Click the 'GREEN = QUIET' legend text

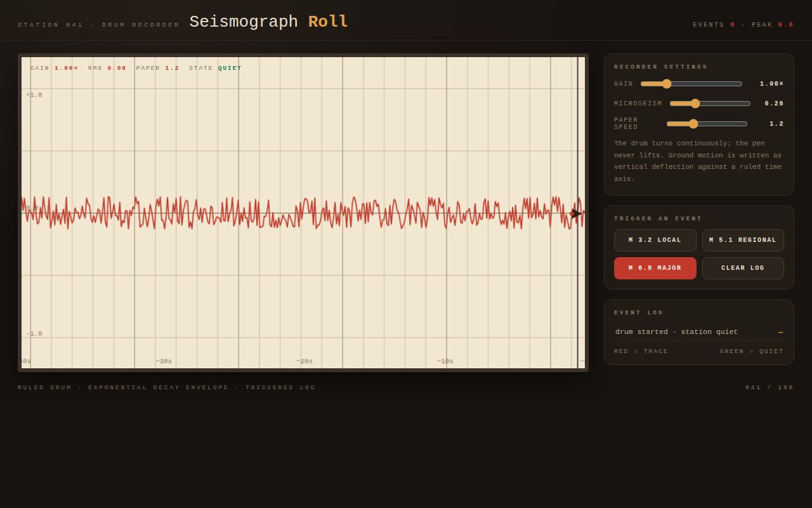752,351
